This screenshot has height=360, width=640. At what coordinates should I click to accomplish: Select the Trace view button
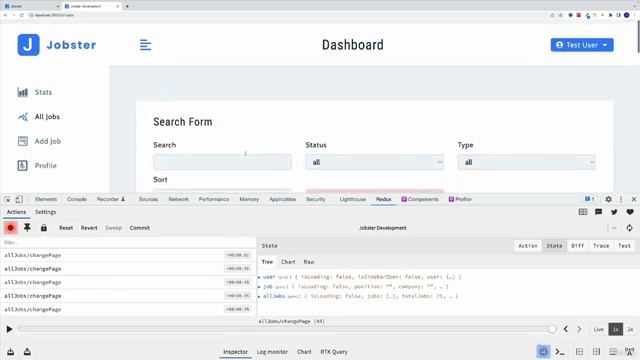[x=601, y=246]
